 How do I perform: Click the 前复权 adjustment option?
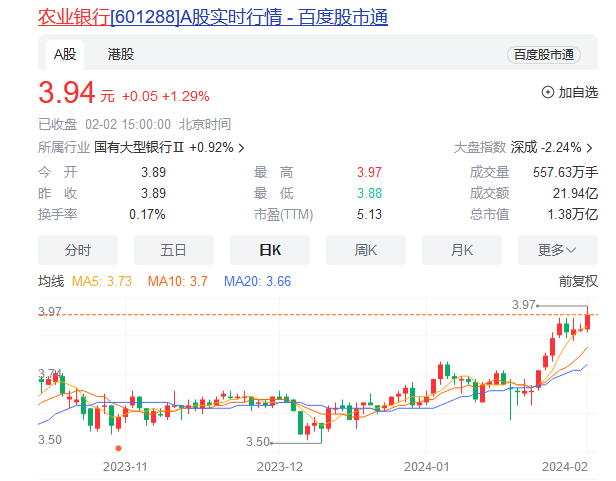(578, 281)
